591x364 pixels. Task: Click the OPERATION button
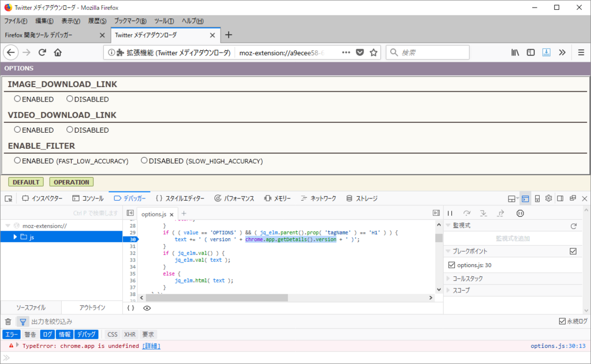pyautogui.click(x=71, y=182)
